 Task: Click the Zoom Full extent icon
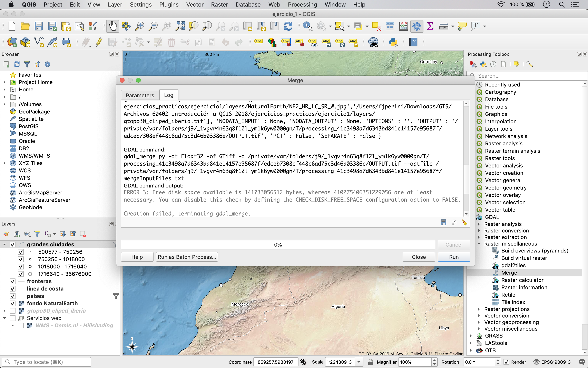pyautogui.click(x=180, y=26)
